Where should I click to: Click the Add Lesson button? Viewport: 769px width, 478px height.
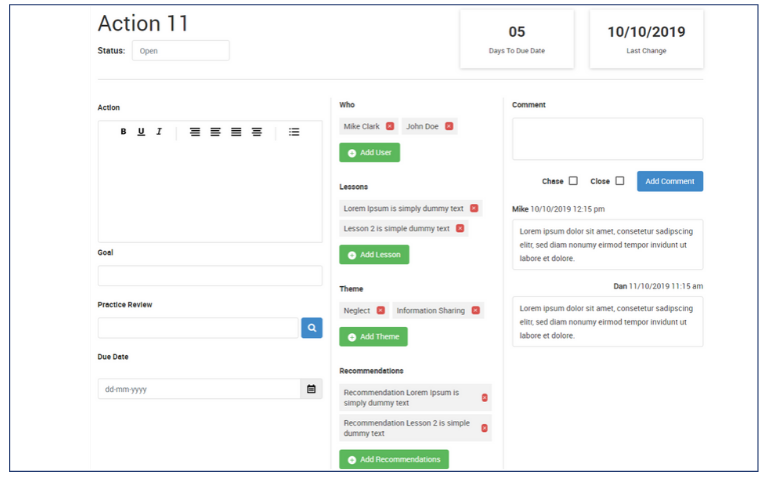374,254
